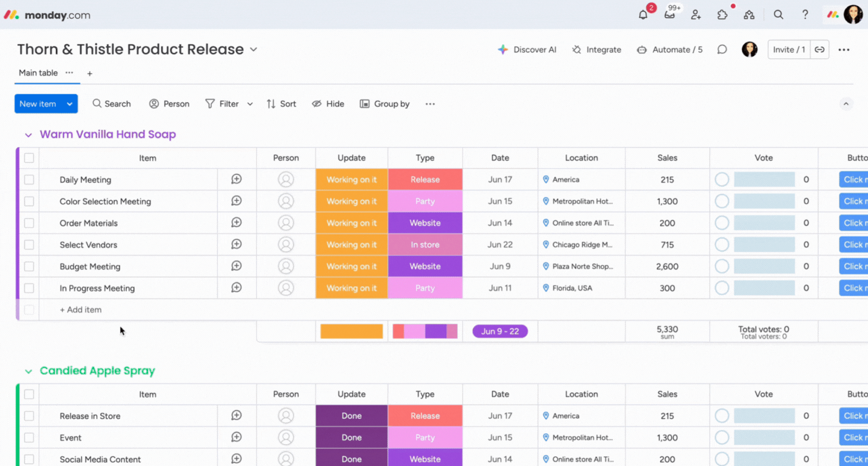Open the board discussion speech bubble
Image resolution: width=868 pixels, height=466 pixels.
point(722,49)
